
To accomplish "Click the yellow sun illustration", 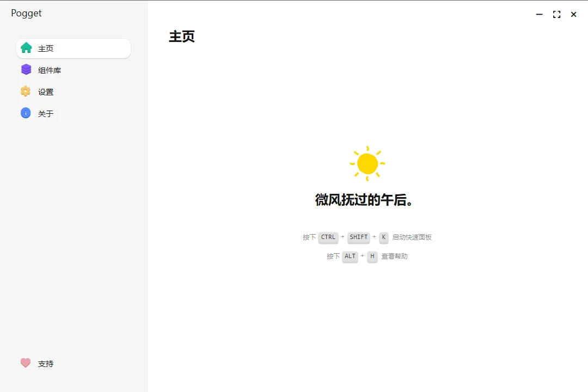I will click(367, 163).
